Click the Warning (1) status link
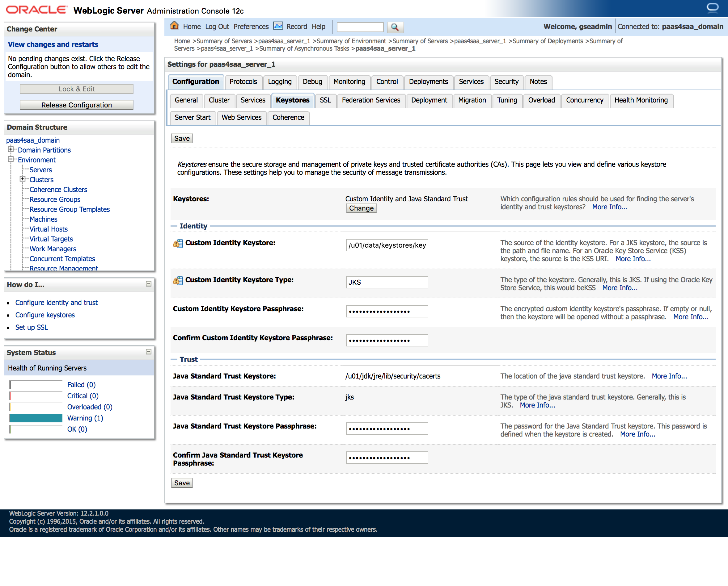728x586 pixels. 85,418
